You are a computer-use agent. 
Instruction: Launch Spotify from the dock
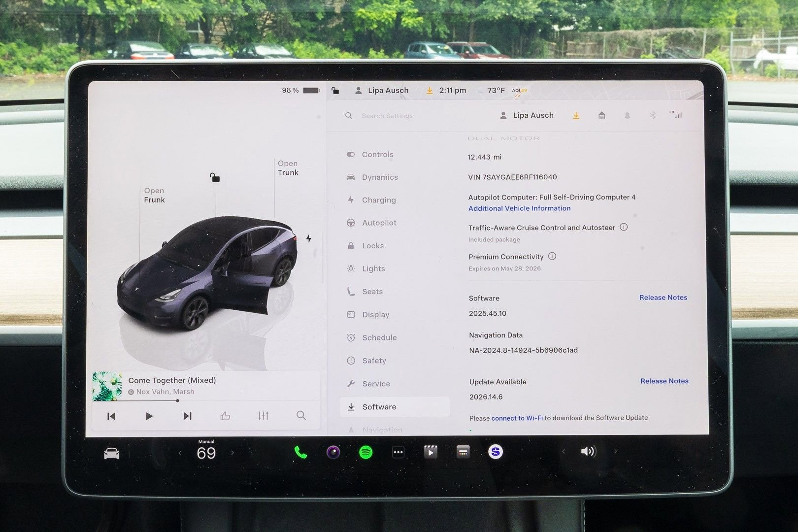coord(366,452)
